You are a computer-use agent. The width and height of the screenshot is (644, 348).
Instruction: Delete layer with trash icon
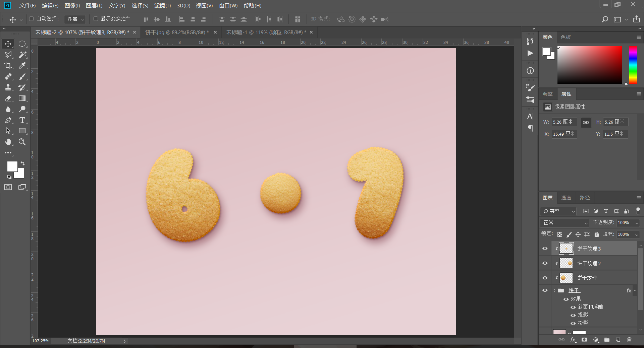tap(629, 340)
